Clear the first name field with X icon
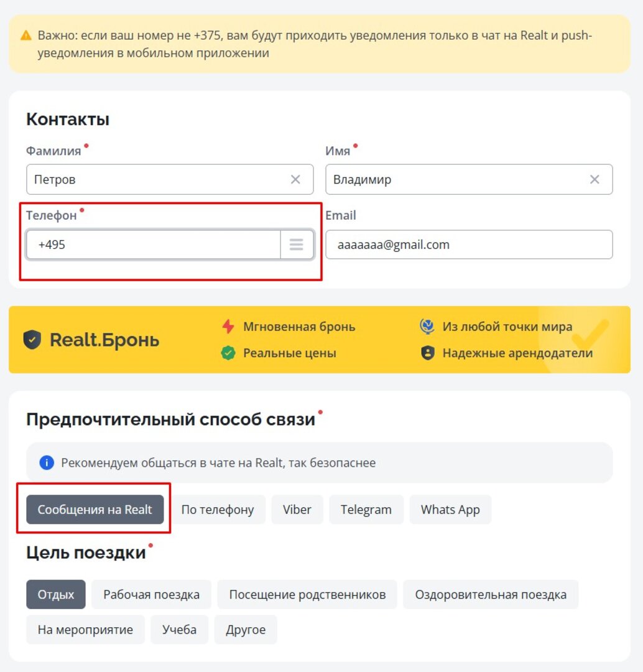643x672 pixels. click(x=594, y=180)
